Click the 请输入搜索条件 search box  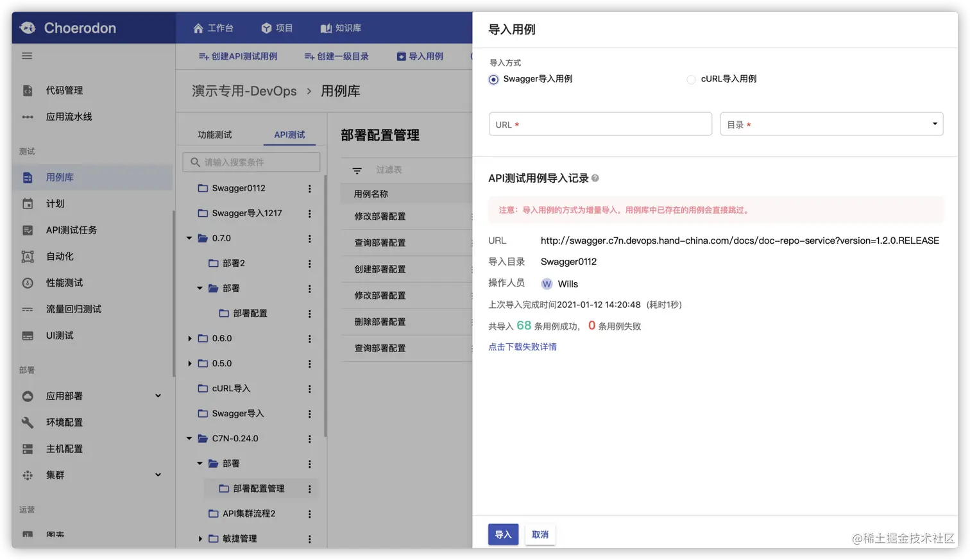click(x=250, y=162)
